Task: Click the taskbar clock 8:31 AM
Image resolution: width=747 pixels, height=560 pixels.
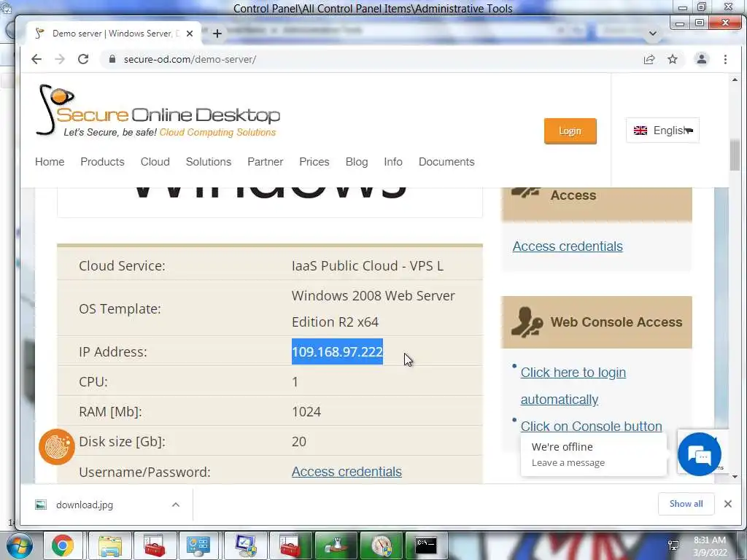Action: (x=709, y=540)
